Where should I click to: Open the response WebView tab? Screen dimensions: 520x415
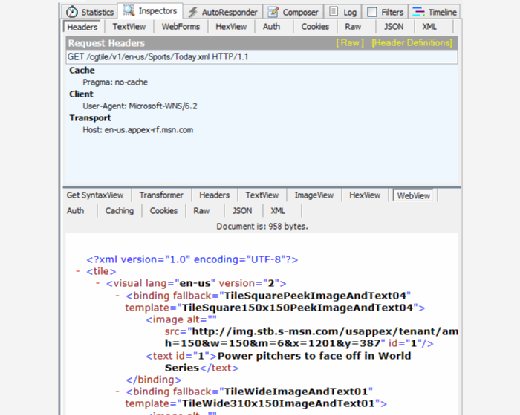click(413, 195)
